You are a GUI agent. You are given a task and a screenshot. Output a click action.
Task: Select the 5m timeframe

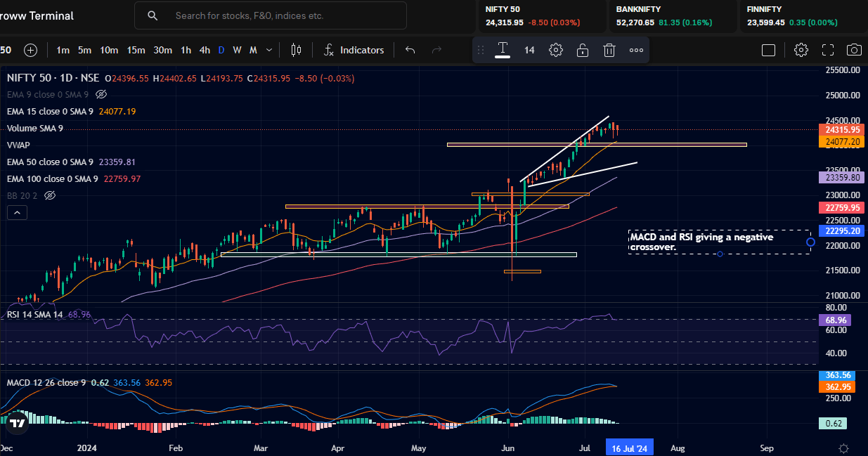point(84,50)
